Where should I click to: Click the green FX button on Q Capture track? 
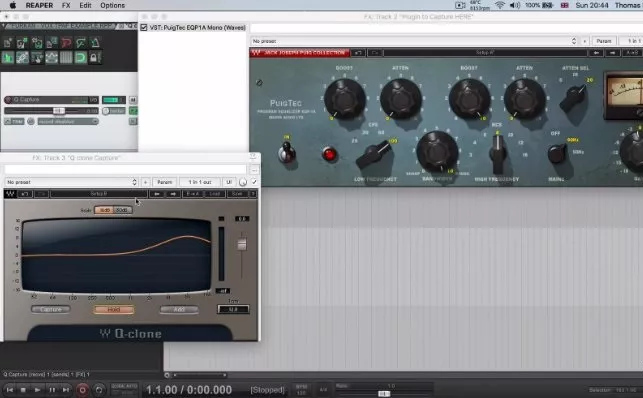coord(133,111)
